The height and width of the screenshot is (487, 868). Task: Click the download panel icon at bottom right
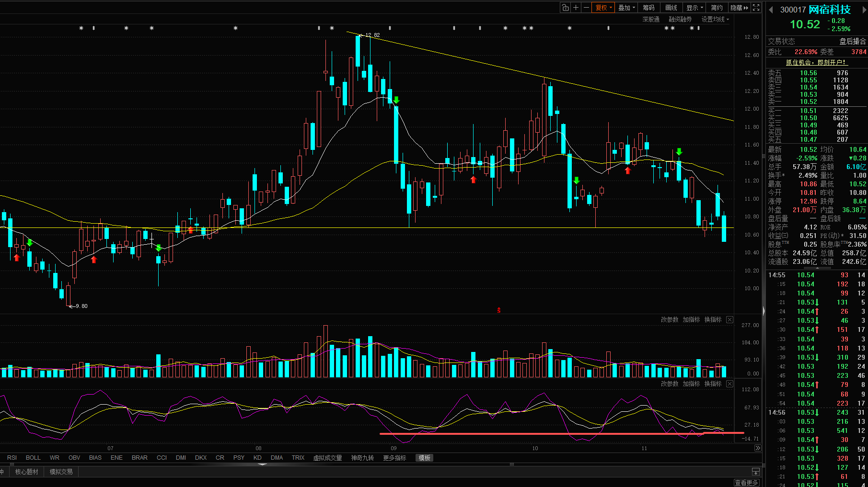[x=756, y=472]
